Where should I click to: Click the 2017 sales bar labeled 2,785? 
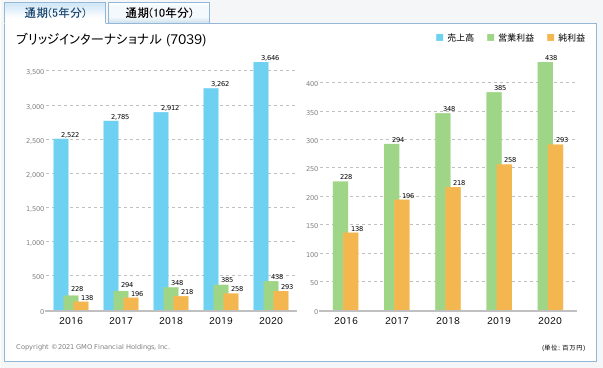pyautogui.click(x=111, y=216)
